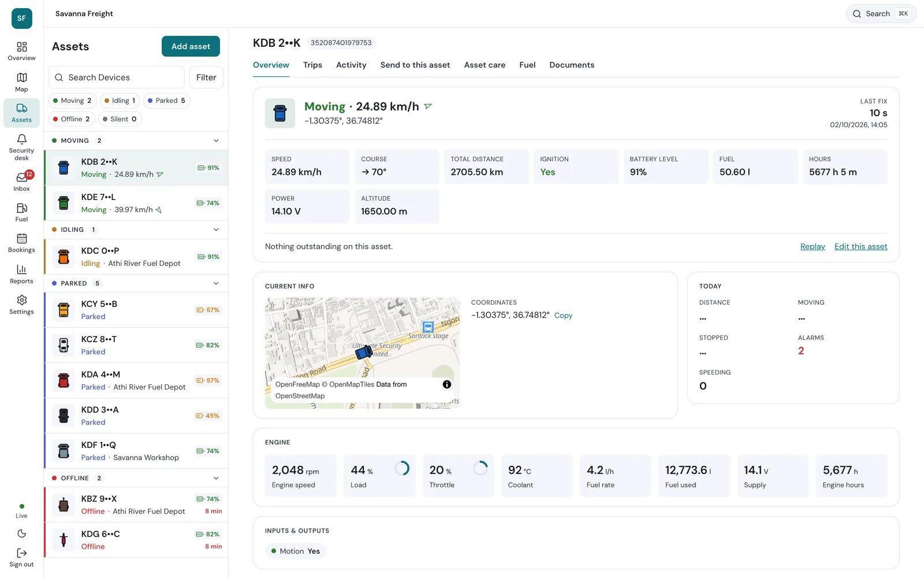Image resolution: width=924 pixels, height=578 pixels.
Task: Open the Reports chart icon
Action: coord(22,269)
